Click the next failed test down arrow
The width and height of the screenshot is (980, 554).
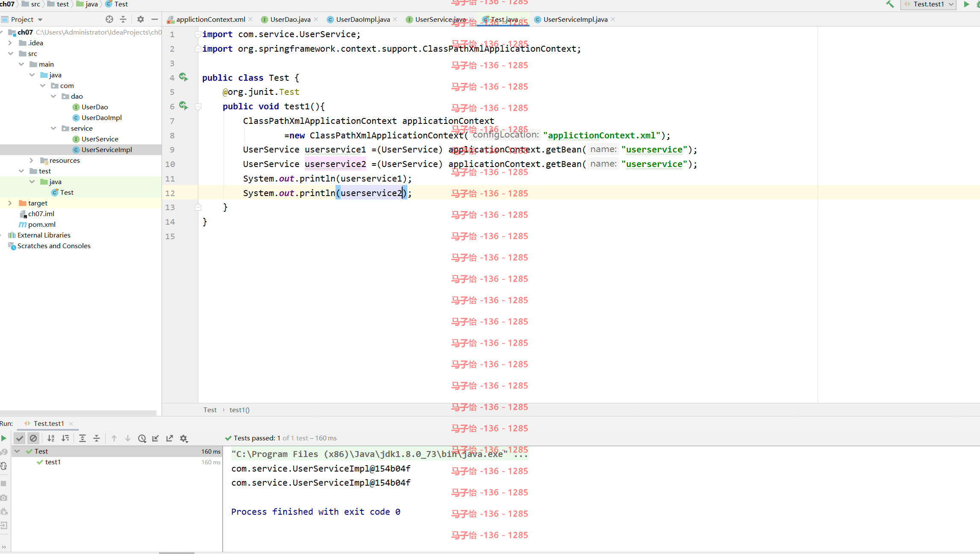128,438
